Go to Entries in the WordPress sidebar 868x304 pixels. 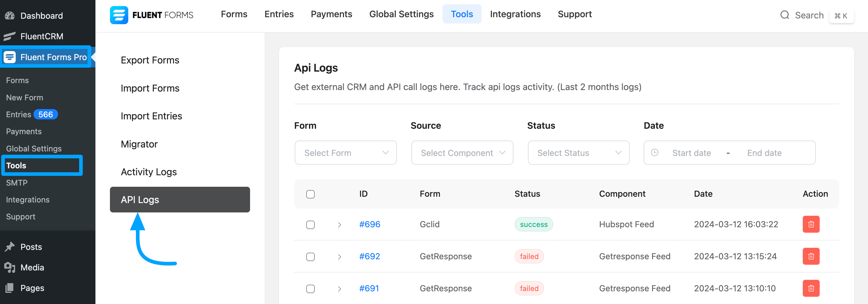tap(18, 115)
